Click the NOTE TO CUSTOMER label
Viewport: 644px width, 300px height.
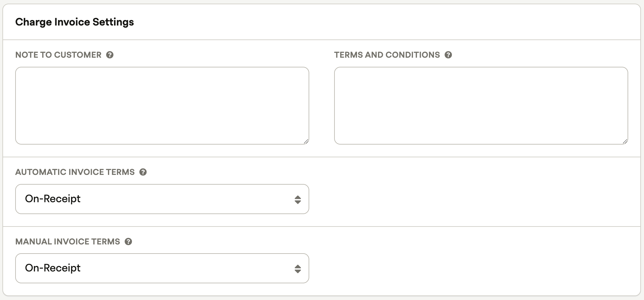pyautogui.click(x=58, y=55)
